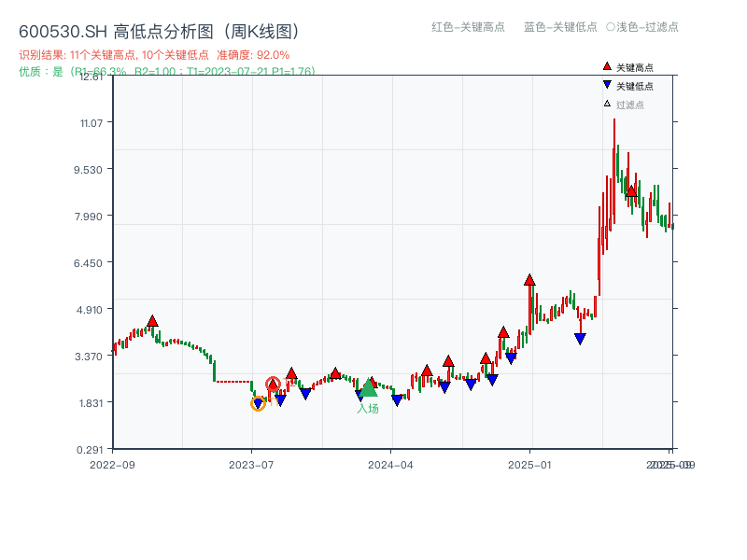The height and width of the screenshot is (560, 747).
Task: Select the red 关键高点 triangle in the legend box
Action: pyautogui.click(x=605, y=66)
